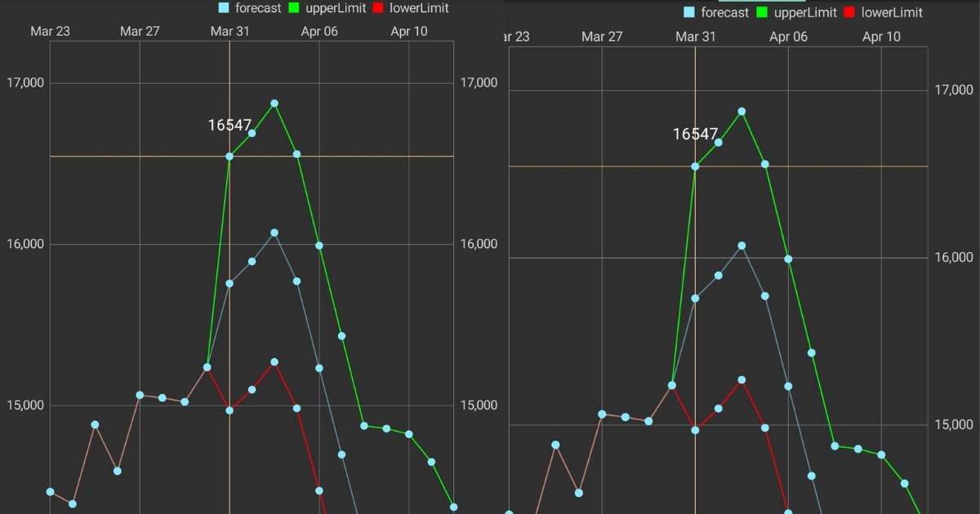The image size is (980, 514).
Task: Click the 'Apr 06' date label in right chart
Action: point(788,37)
